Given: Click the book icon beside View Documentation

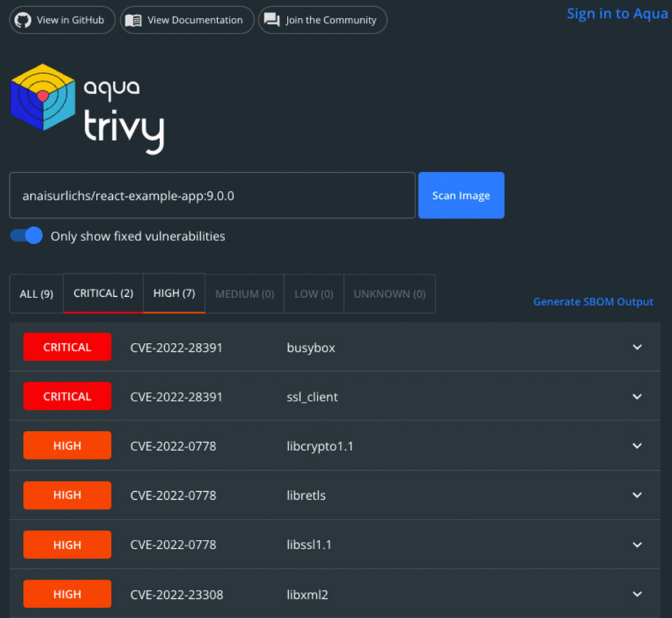Looking at the screenshot, I should [x=135, y=20].
